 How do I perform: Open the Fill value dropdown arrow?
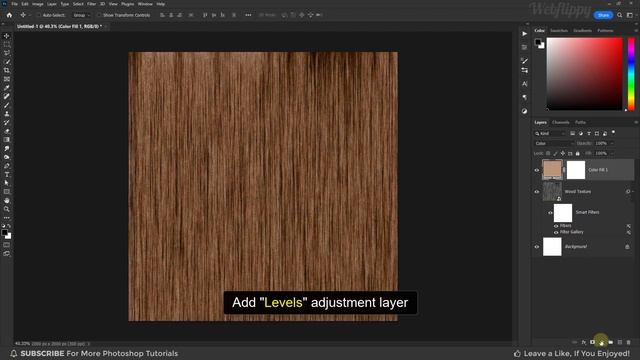(611, 153)
